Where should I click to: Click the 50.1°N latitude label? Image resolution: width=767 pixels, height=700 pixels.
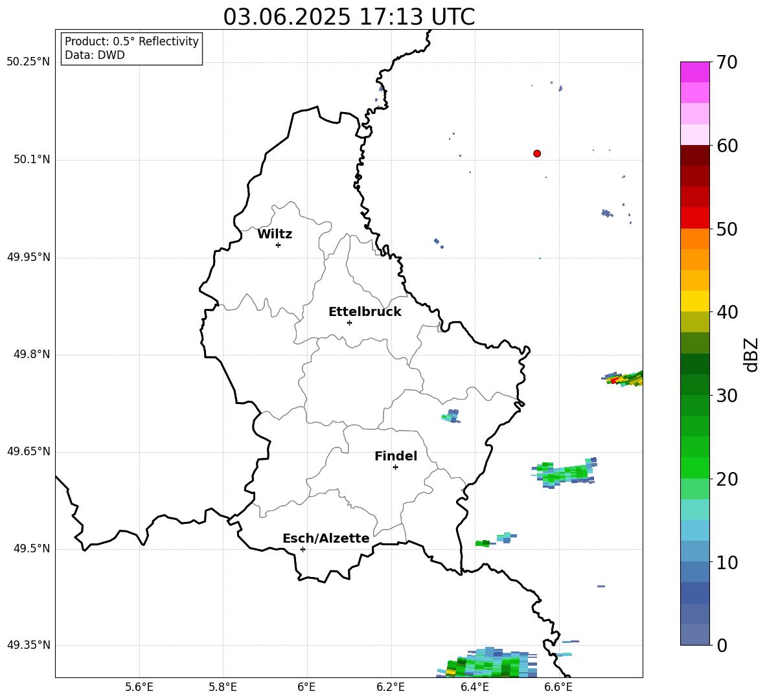(31, 160)
